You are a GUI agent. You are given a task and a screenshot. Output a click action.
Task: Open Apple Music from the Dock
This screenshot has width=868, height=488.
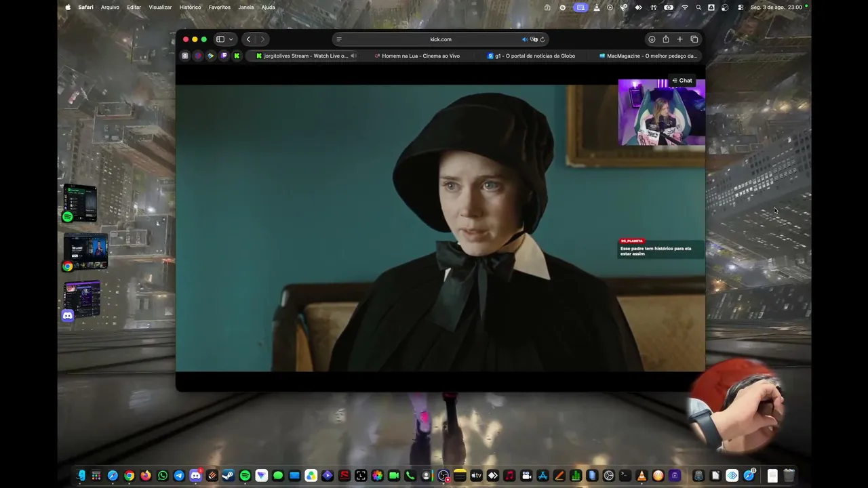coord(509,476)
